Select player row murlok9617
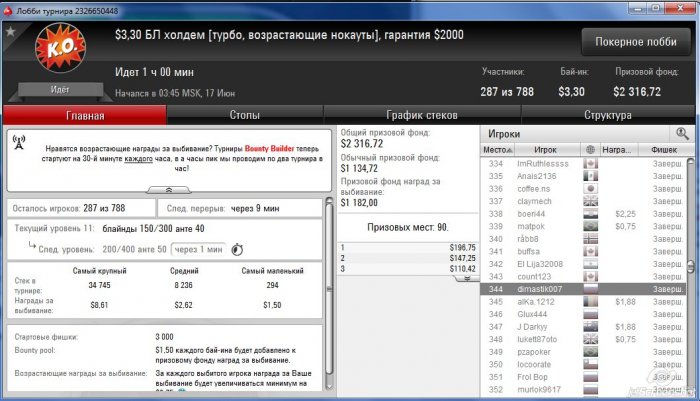Image resolution: width=700 pixels, height=401 pixels. click(x=583, y=389)
